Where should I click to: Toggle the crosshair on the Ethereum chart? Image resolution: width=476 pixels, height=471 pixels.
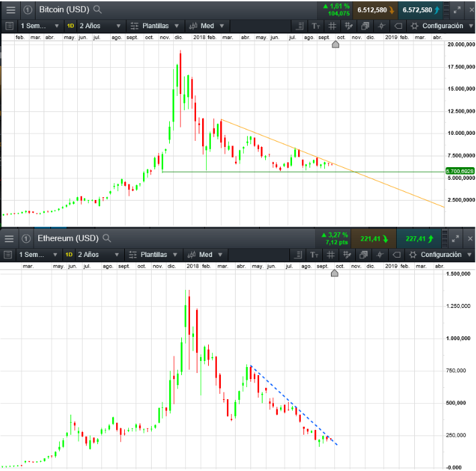pos(380,255)
